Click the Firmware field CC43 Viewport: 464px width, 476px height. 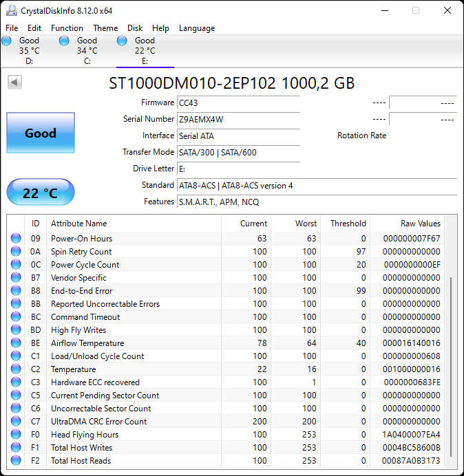pos(238,103)
